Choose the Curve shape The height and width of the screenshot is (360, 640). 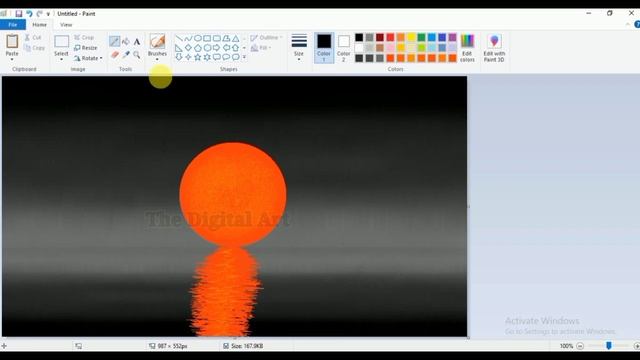point(188,38)
